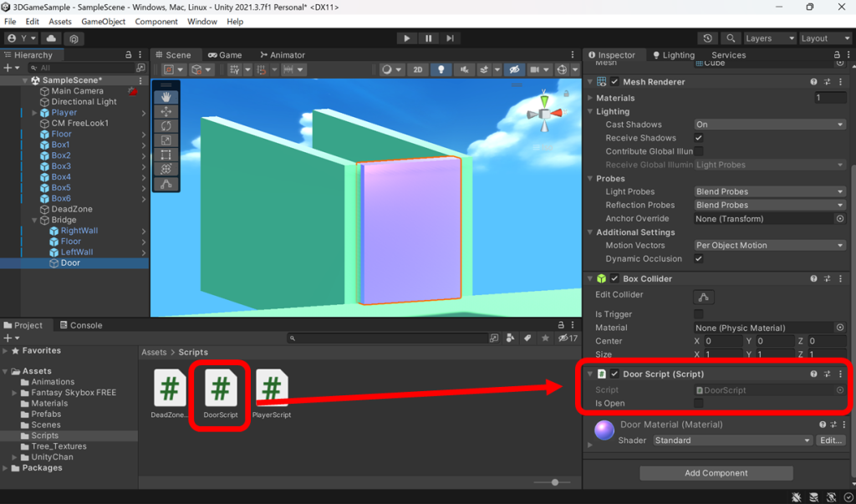856x504 pixels.
Task: Uncheck Receive Shadows in Mesh Renderer
Action: [700, 138]
